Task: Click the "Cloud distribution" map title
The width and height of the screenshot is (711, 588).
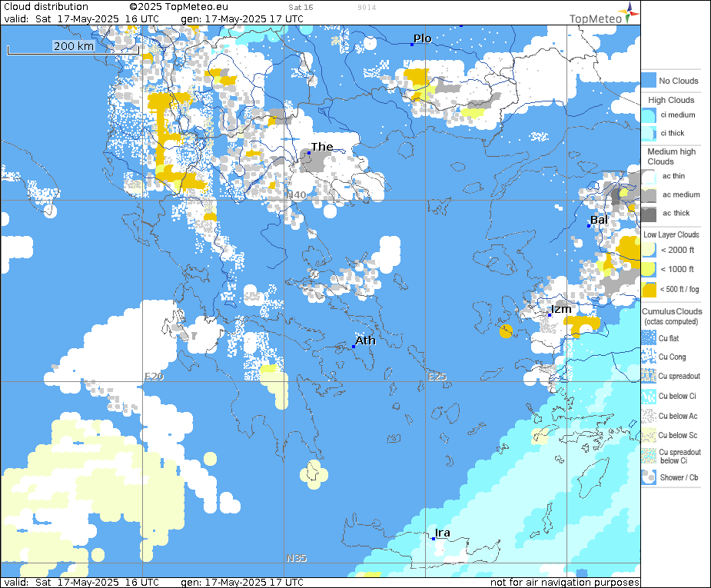Action: pos(46,7)
